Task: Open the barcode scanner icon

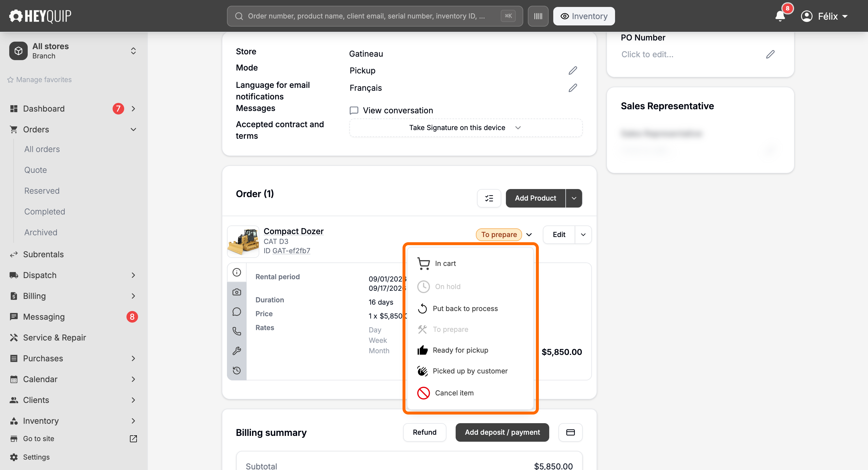Action: (x=538, y=16)
